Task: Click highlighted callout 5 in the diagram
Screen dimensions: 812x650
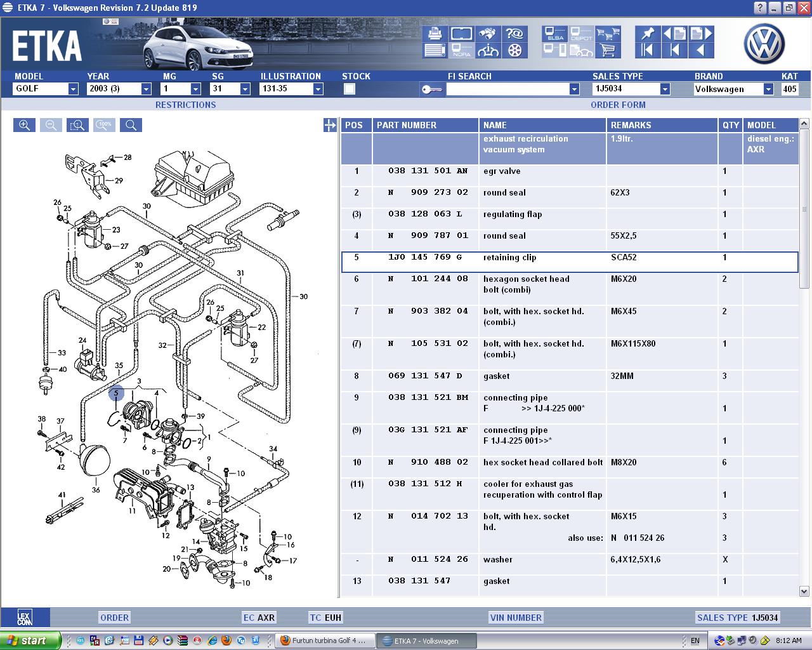Action: click(116, 394)
